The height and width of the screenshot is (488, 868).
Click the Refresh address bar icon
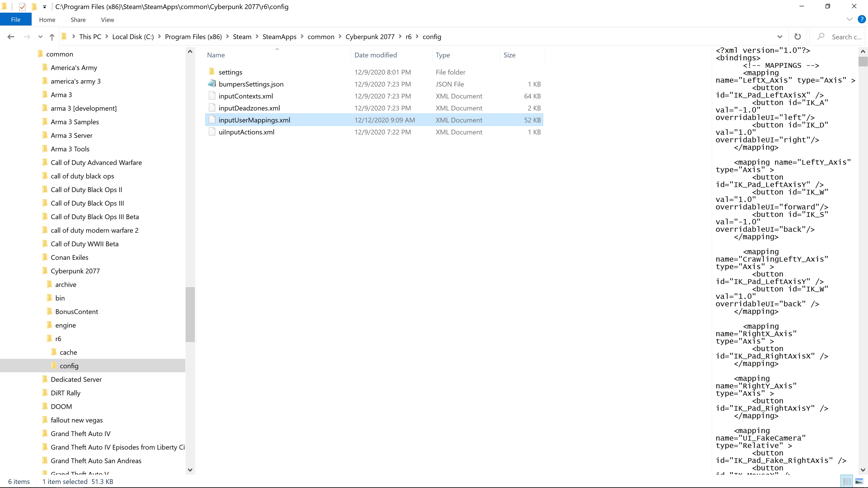[x=797, y=37]
